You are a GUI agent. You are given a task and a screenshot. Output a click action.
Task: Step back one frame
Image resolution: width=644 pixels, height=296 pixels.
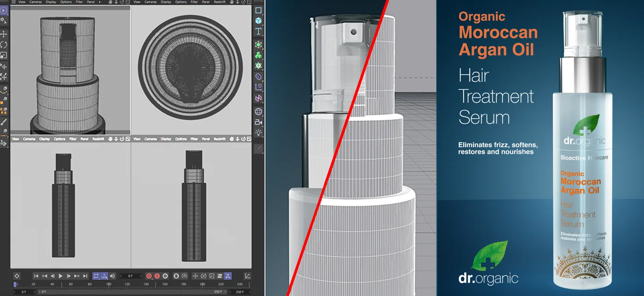[52, 276]
